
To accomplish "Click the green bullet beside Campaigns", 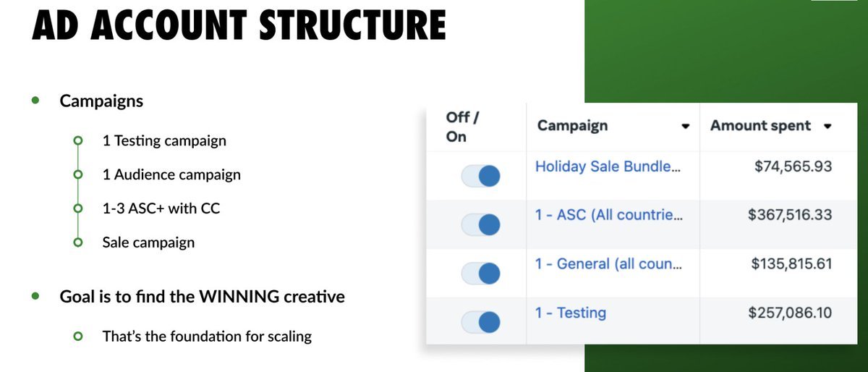I will click(35, 101).
